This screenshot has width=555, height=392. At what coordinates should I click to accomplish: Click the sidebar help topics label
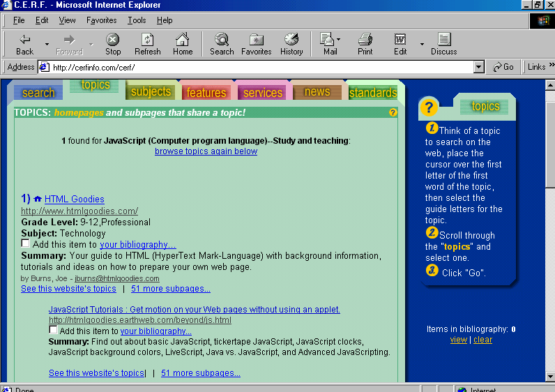tap(485, 106)
